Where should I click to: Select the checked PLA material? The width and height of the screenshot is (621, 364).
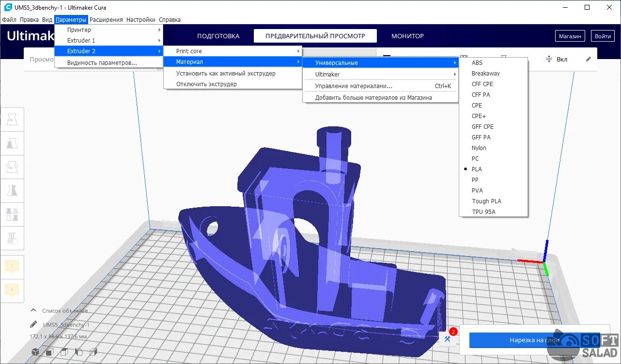point(493,169)
